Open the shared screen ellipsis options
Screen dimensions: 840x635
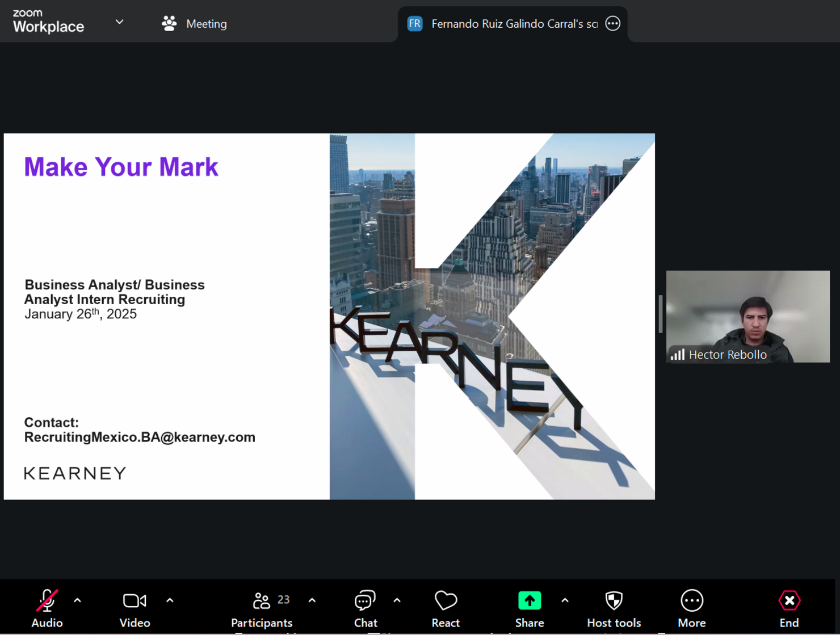coord(613,24)
